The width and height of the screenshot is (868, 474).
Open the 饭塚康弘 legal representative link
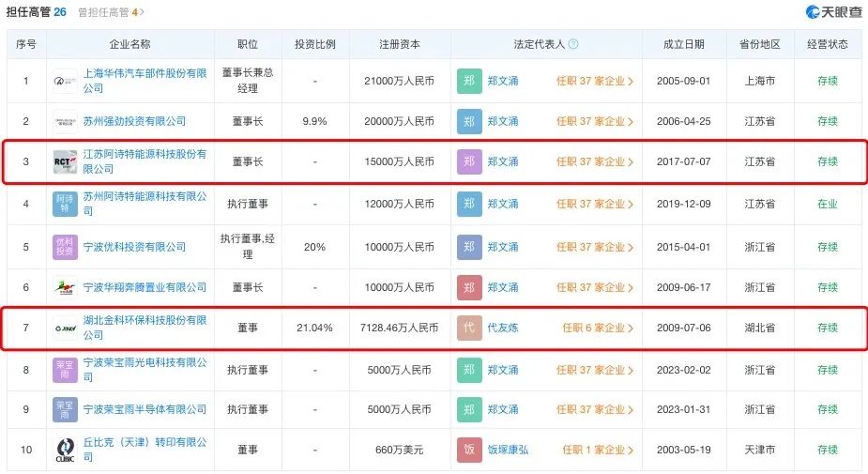[x=508, y=450]
